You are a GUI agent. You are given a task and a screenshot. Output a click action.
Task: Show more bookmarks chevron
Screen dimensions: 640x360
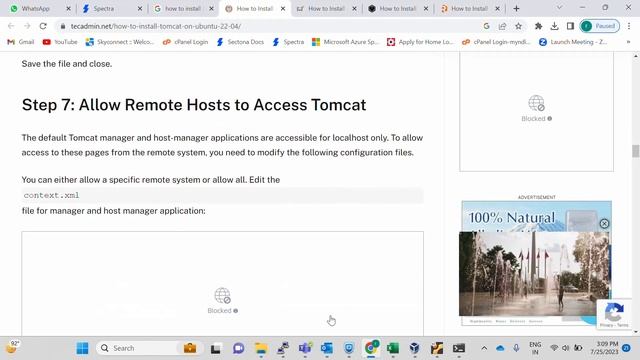628,42
